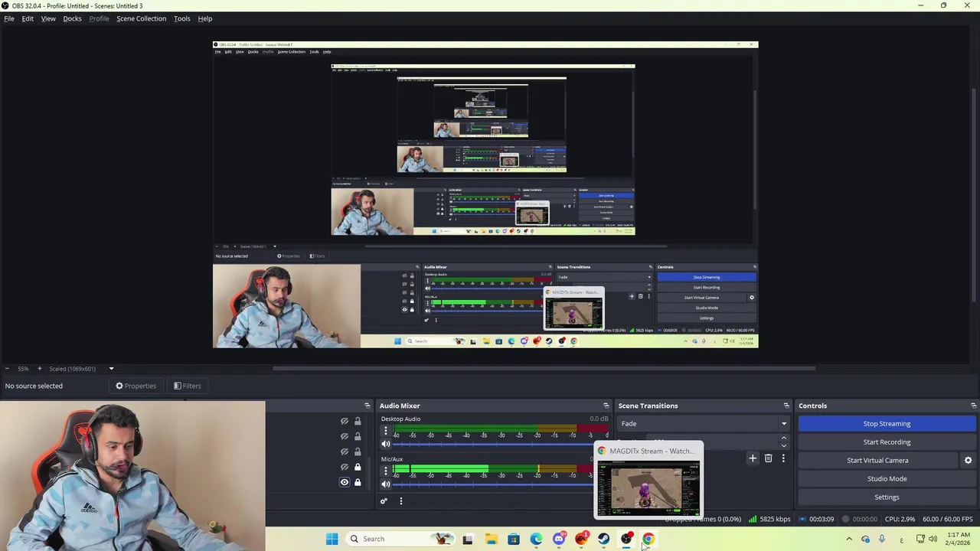The image size is (980, 551).
Task: Switch to OBS Studio taskbar icon
Action: click(626, 539)
